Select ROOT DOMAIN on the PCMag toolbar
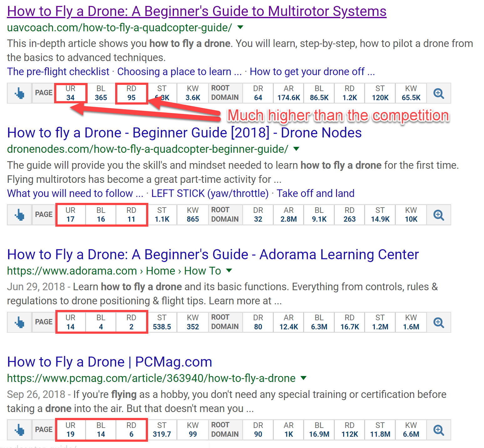The width and height of the screenshot is (484, 448). [225, 430]
